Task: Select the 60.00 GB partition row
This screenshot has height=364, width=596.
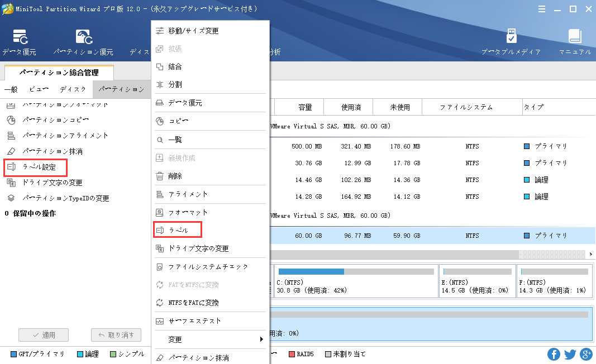Action: 430,236
